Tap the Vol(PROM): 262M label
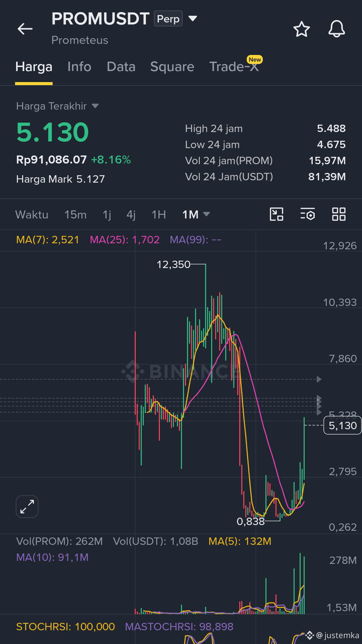Screen dimensions: 362x644 click(59, 541)
